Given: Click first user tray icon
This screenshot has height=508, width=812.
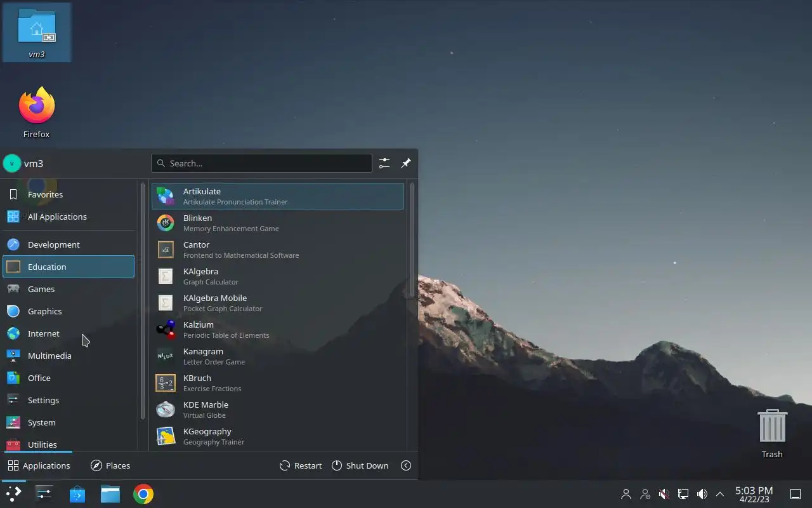Looking at the screenshot, I should coord(626,494).
